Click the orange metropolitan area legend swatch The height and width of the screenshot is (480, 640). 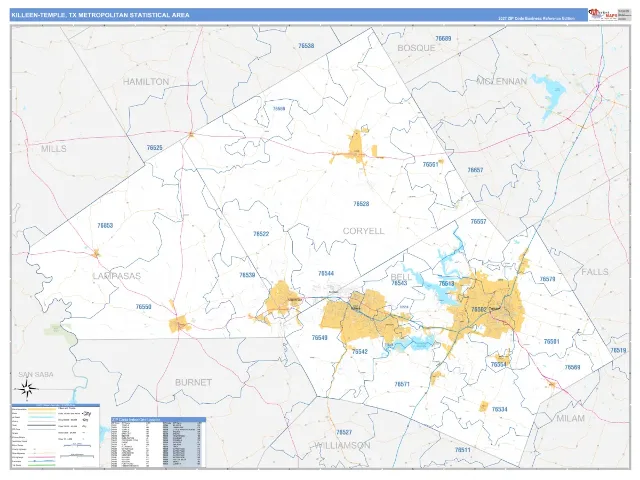point(41,409)
